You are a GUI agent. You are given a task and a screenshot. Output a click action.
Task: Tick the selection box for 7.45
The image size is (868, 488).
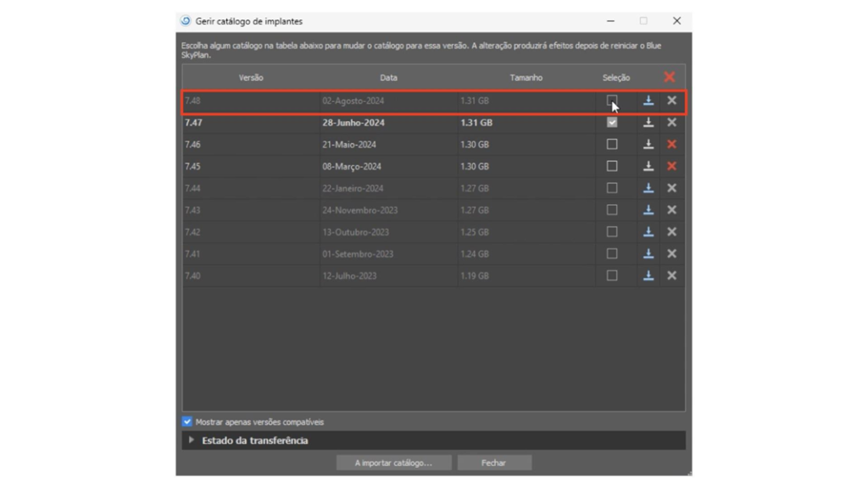point(612,167)
